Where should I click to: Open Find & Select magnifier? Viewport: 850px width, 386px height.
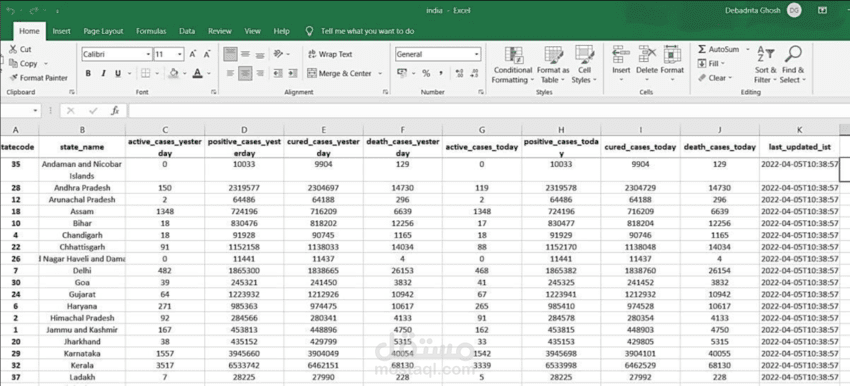point(793,65)
